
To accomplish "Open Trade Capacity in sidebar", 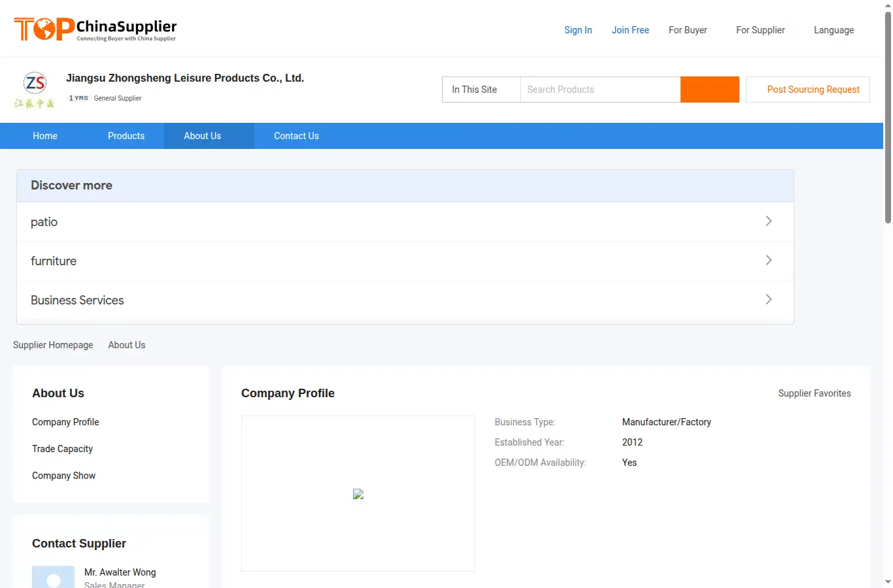I will (62, 449).
